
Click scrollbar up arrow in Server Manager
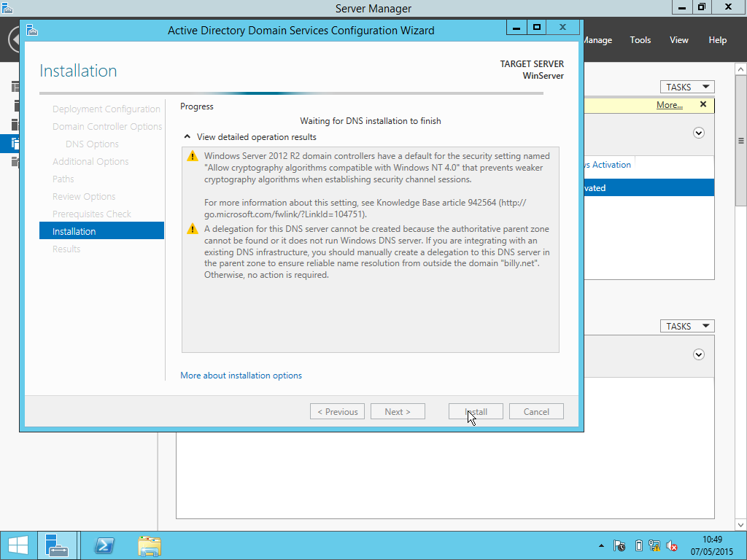coord(741,69)
